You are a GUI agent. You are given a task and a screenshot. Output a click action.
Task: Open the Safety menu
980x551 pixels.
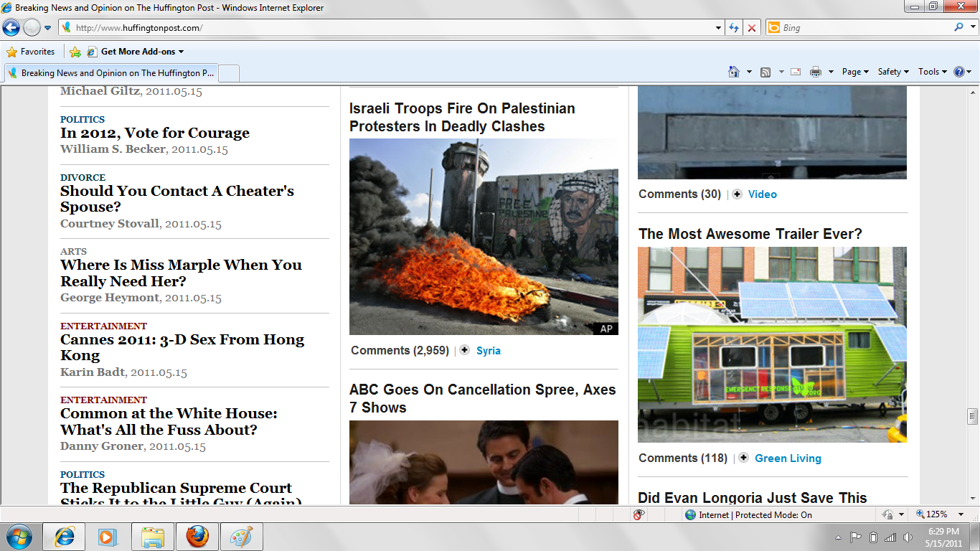(x=893, y=72)
